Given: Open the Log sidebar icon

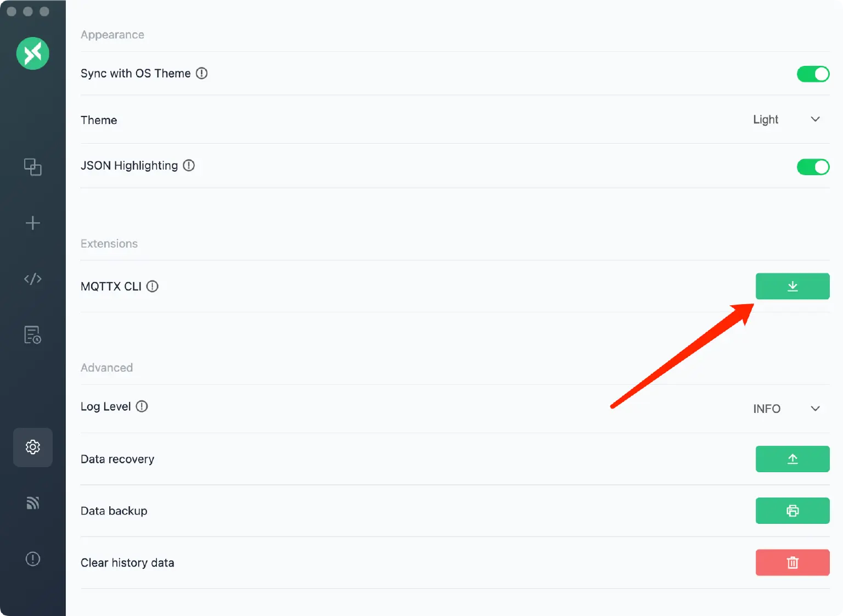Looking at the screenshot, I should (x=33, y=335).
